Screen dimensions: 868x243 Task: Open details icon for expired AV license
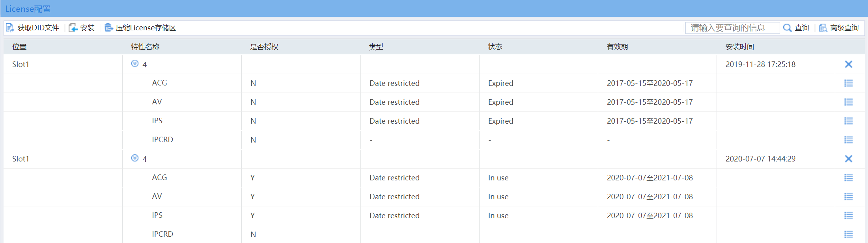coord(848,102)
